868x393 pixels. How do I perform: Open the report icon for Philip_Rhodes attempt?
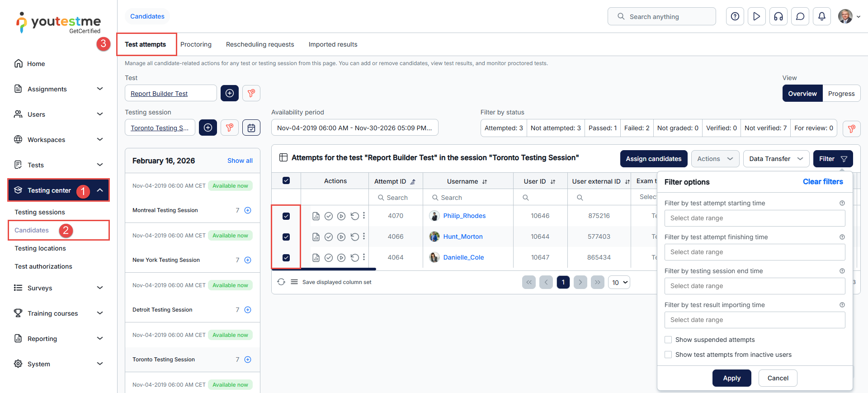tap(316, 216)
